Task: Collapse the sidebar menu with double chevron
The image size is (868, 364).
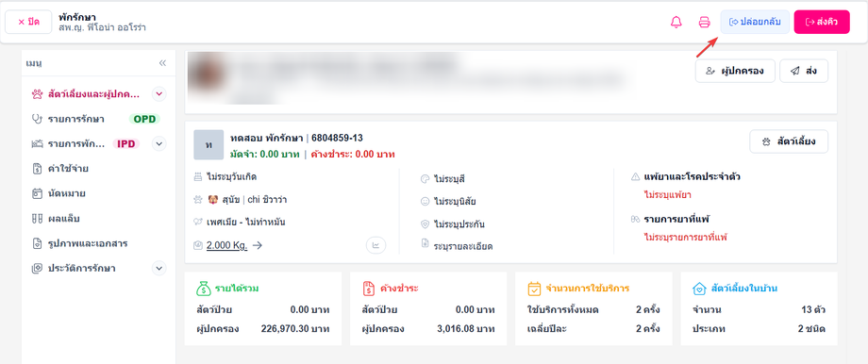Action: pyautogui.click(x=162, y=63)
